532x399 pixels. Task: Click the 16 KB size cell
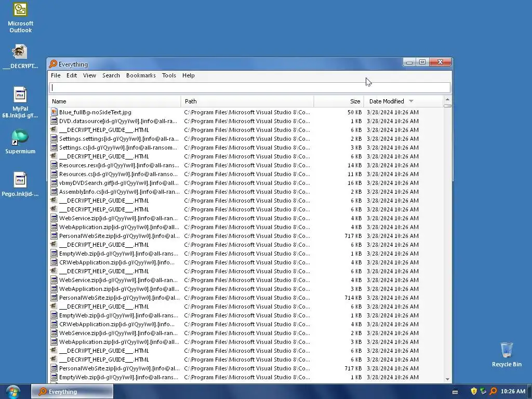[x=354, y=182]
